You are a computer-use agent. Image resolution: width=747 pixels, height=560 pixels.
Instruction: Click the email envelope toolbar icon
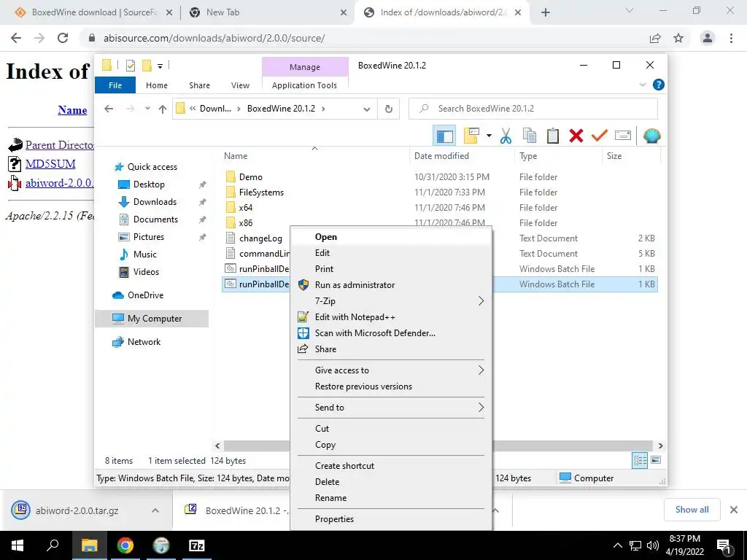pos(623,136)
